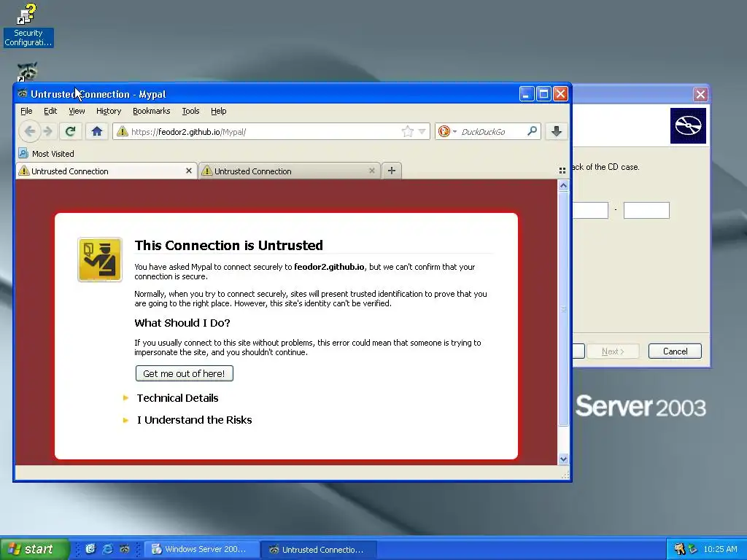Switch to Windows Server 200... taskbar button
Viewport: 747px width, 560px height.
(201, 549)
